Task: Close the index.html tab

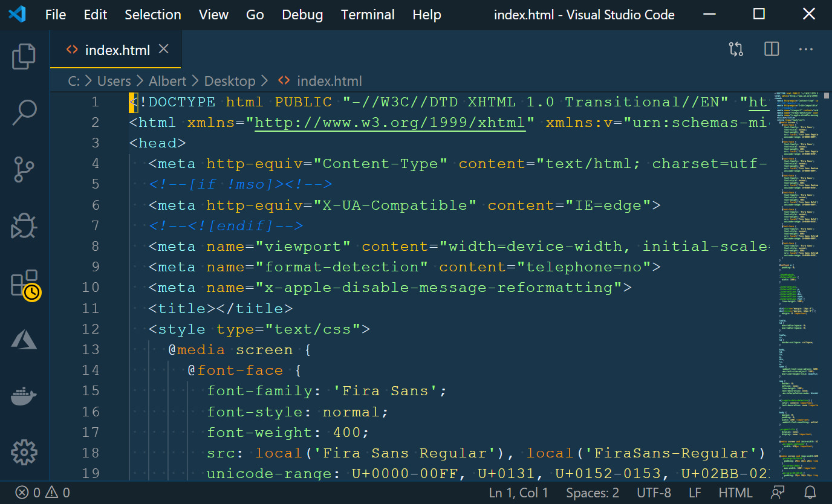Action: [x=163, y=50]
